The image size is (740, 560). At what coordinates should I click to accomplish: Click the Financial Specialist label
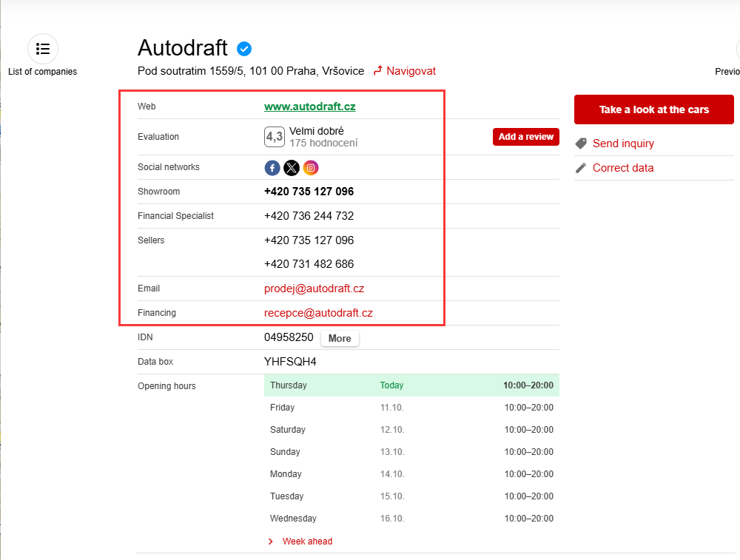(175, 216)
